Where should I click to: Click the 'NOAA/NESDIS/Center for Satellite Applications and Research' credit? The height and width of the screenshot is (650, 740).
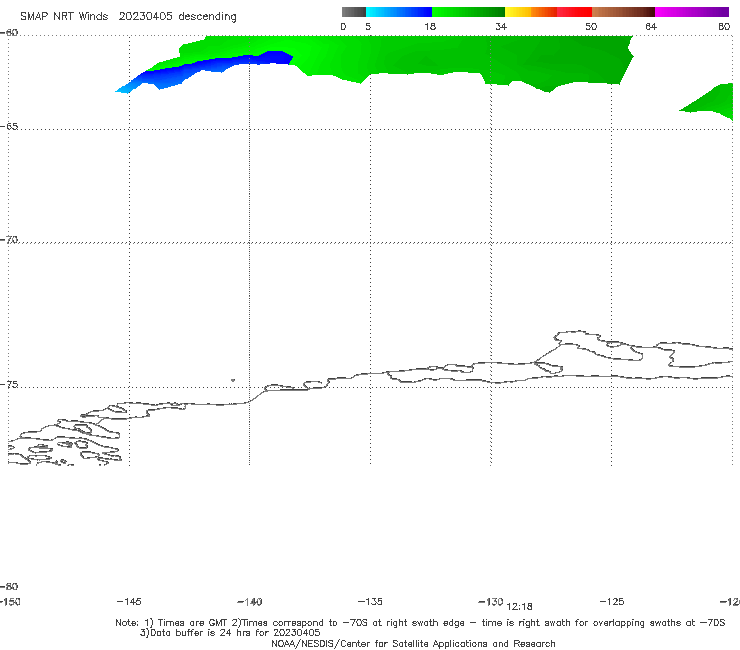tap(413, 643)
